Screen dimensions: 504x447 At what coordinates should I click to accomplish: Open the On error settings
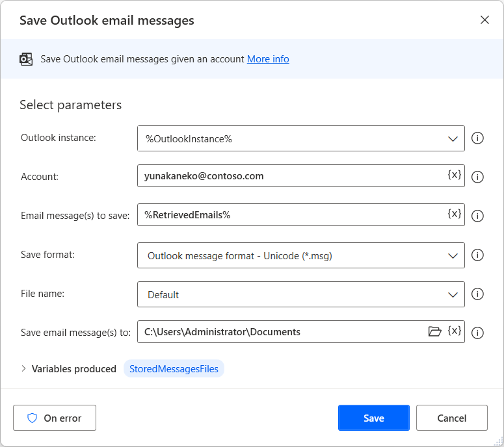(x=55, y=418)
